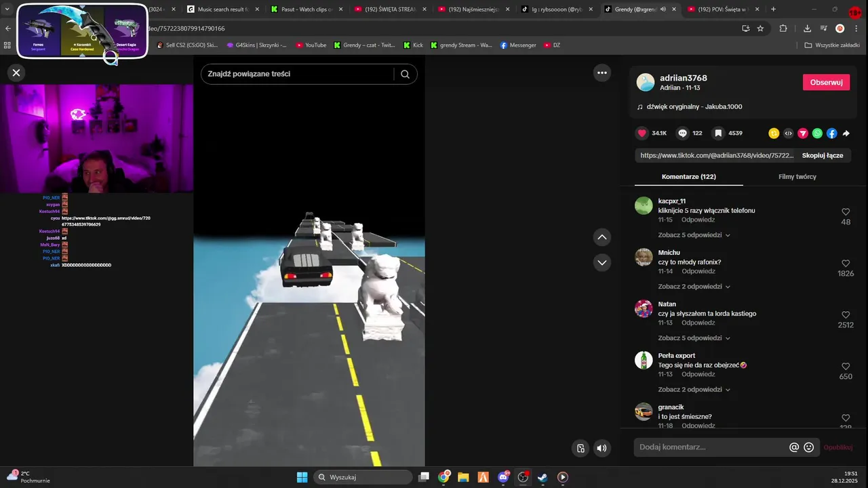Click the floating player icon beside the volume button

click(580, 447)
